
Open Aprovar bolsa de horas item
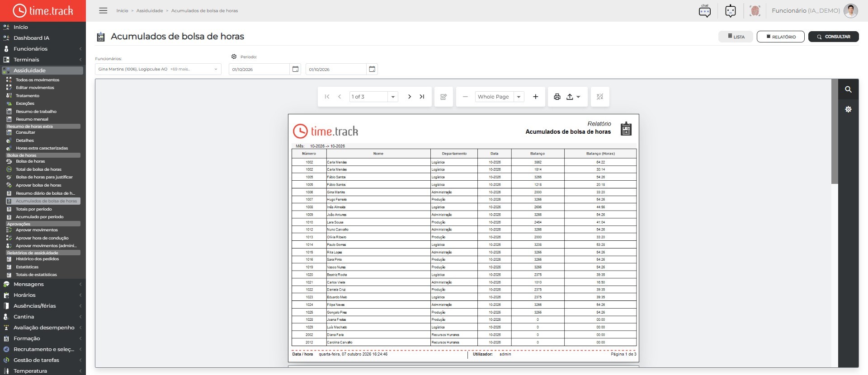coord(38,185)
